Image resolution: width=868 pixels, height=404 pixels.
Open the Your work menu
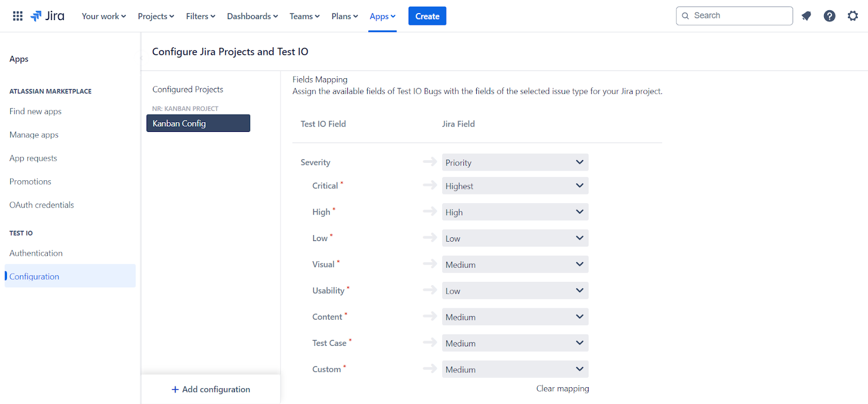(x=104, y=16)
